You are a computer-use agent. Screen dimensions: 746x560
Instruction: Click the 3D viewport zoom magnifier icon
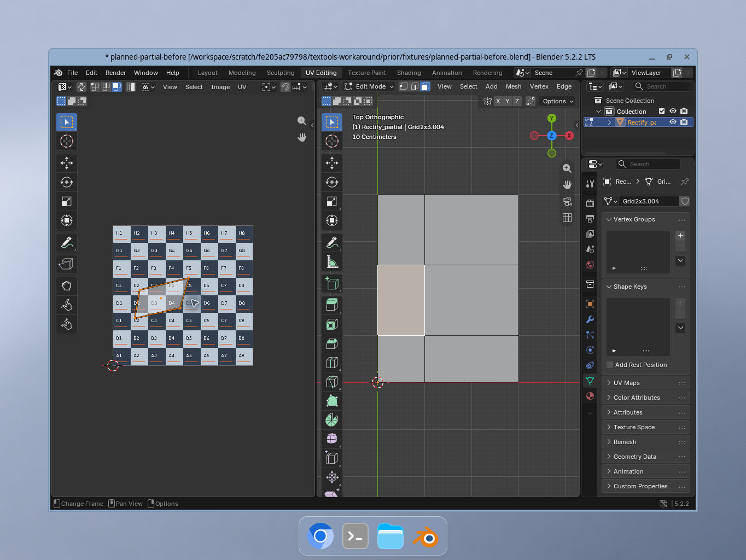pyautogui.click(x=567, y=168)
